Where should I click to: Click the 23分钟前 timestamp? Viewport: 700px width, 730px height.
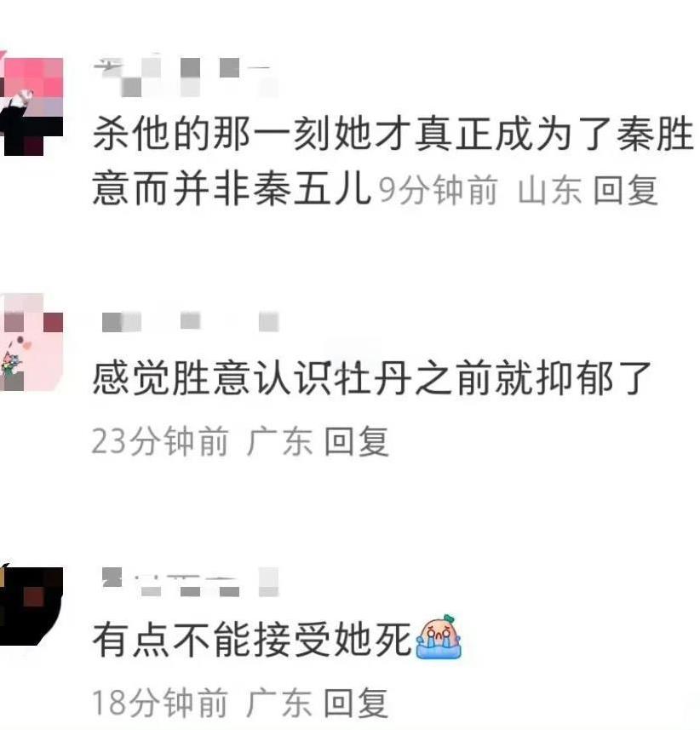click(161, 441)
